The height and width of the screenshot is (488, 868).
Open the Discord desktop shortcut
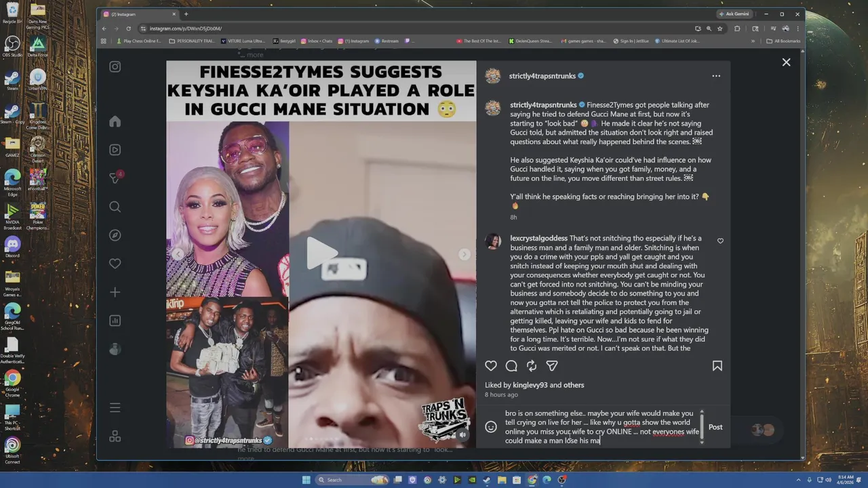[x=12, y=247]
